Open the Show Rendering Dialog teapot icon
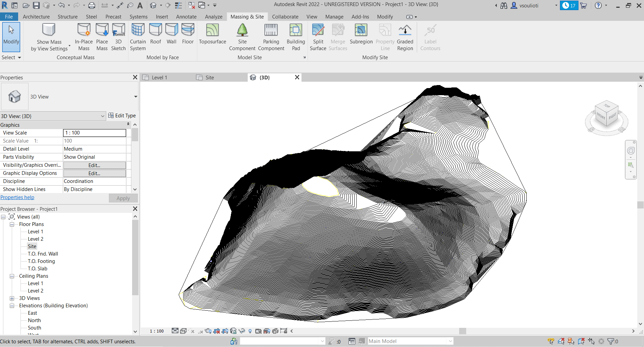 pos(208,331)
